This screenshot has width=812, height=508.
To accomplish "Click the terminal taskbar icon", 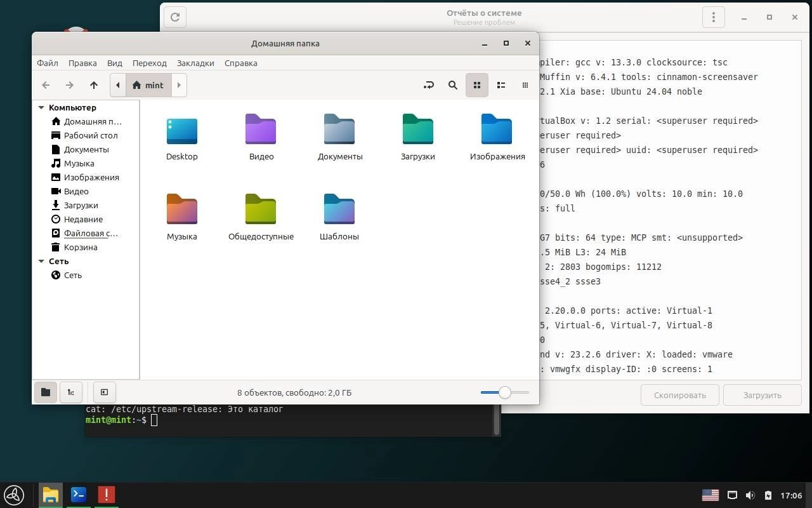I will coord(79,495).
